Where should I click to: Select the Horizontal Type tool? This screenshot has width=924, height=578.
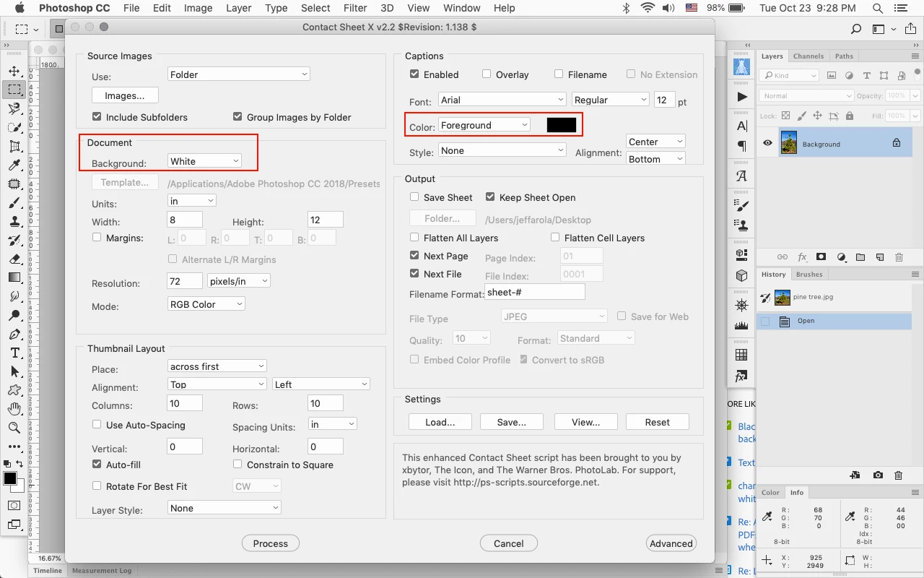pyautogui.click(x=14, y=353)
